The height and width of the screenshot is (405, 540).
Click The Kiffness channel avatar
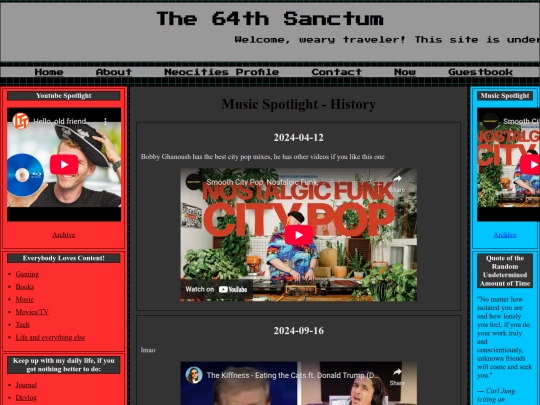pos(194,375)
